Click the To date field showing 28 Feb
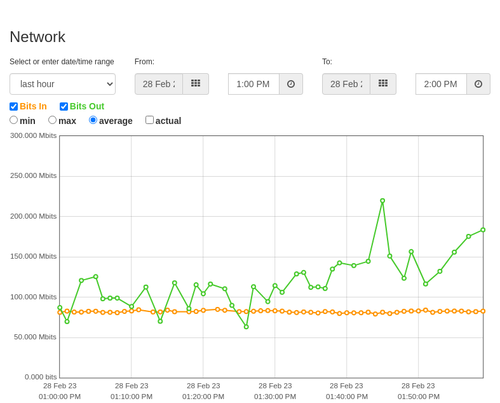The height and width of the screenshot is (403, 500). pyautogui.click(x=346, y=84)
